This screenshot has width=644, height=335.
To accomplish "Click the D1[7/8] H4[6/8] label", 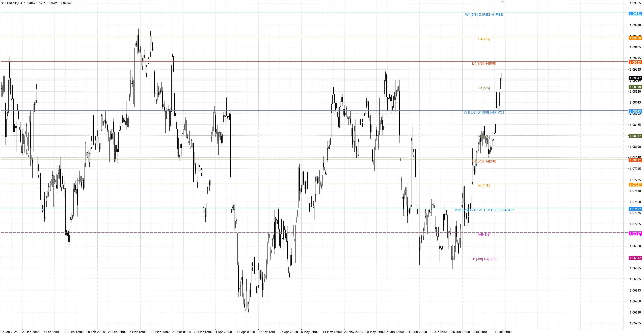I will (484, 64).
